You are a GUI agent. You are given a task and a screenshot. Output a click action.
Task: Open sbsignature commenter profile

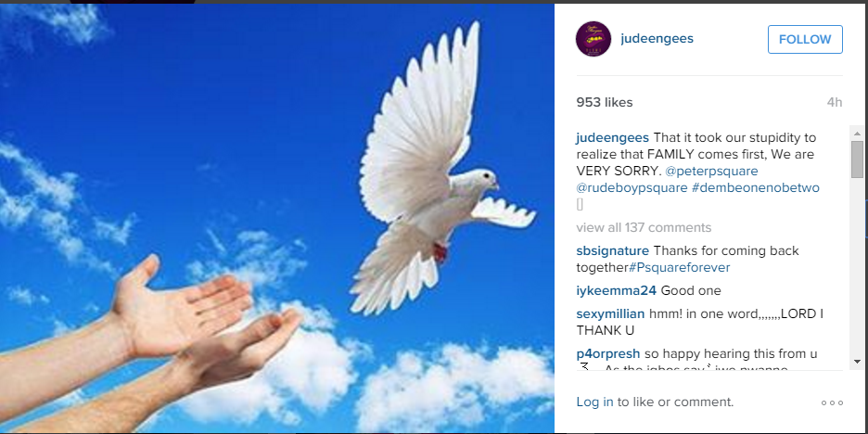(612, 250)
